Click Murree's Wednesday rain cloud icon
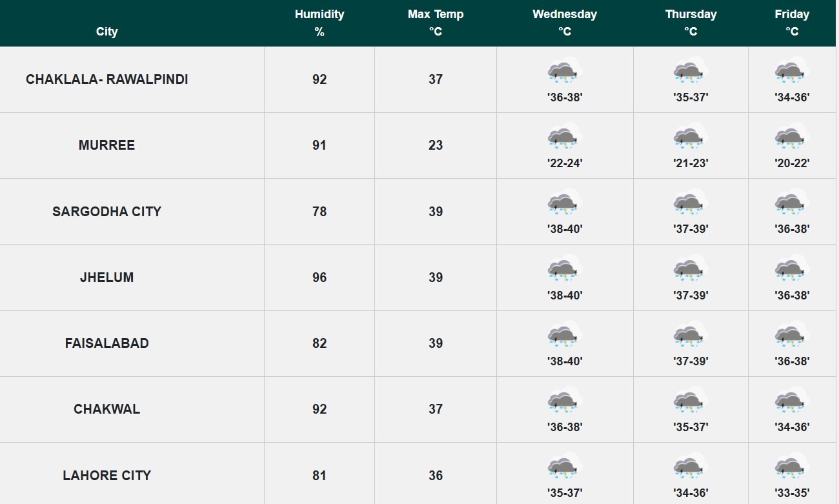The image size is (839, 504). 565,137
